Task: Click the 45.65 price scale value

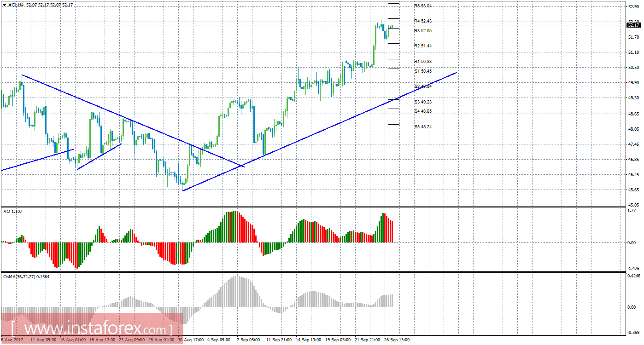Action: 633,190
